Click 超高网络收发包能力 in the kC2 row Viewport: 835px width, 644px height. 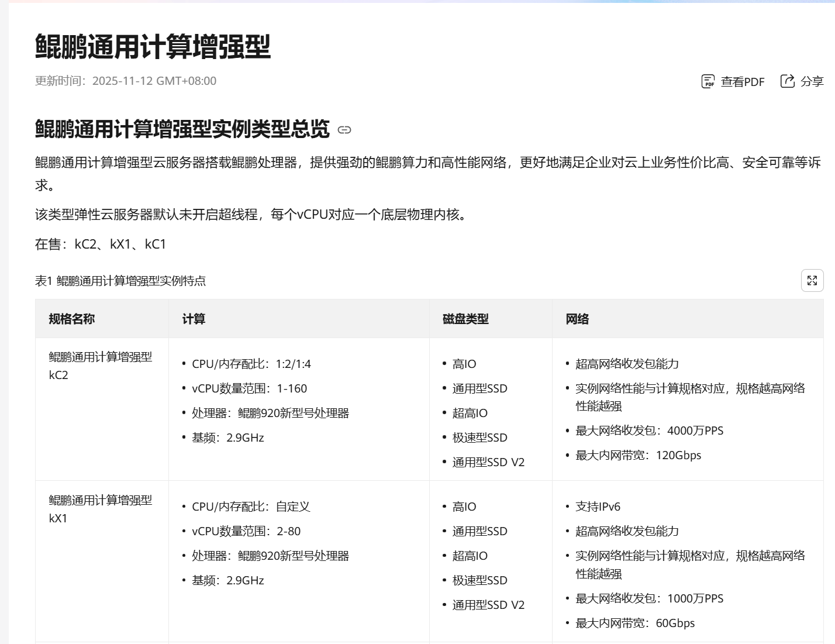click(x=627, y=364)
